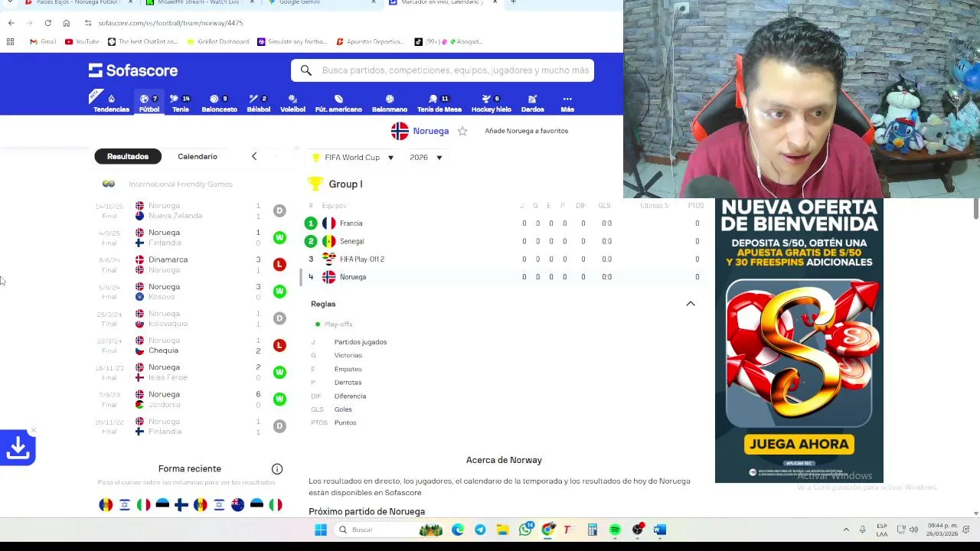The width and height of the screenshot is (980, 551).
Task: Open the Fút. americano section
Action: 338,103
